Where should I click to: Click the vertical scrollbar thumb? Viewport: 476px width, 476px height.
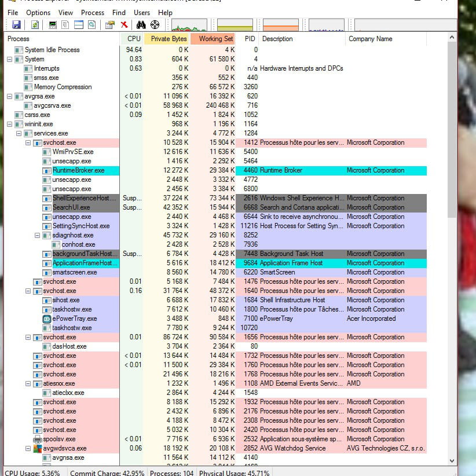(x=452, y=130)
